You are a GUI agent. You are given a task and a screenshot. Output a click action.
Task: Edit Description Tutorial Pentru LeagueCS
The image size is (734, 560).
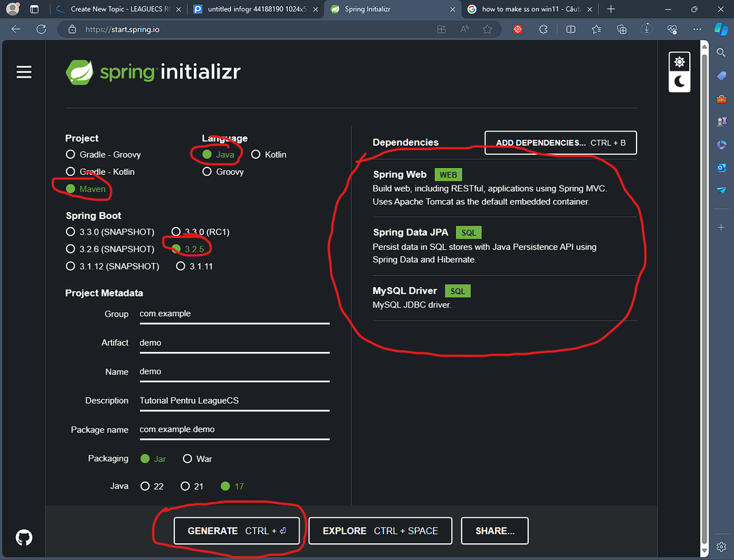point(235,401)
